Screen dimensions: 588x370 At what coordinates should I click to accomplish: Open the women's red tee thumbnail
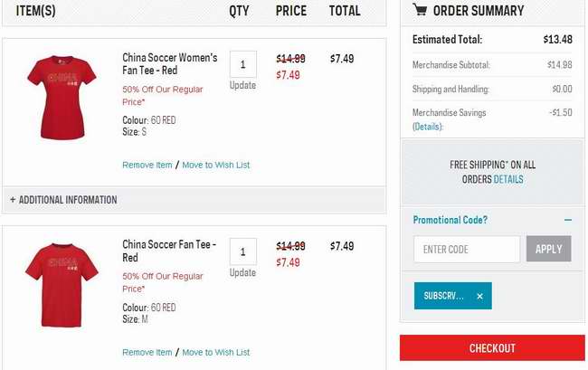[x=62, y=98]
